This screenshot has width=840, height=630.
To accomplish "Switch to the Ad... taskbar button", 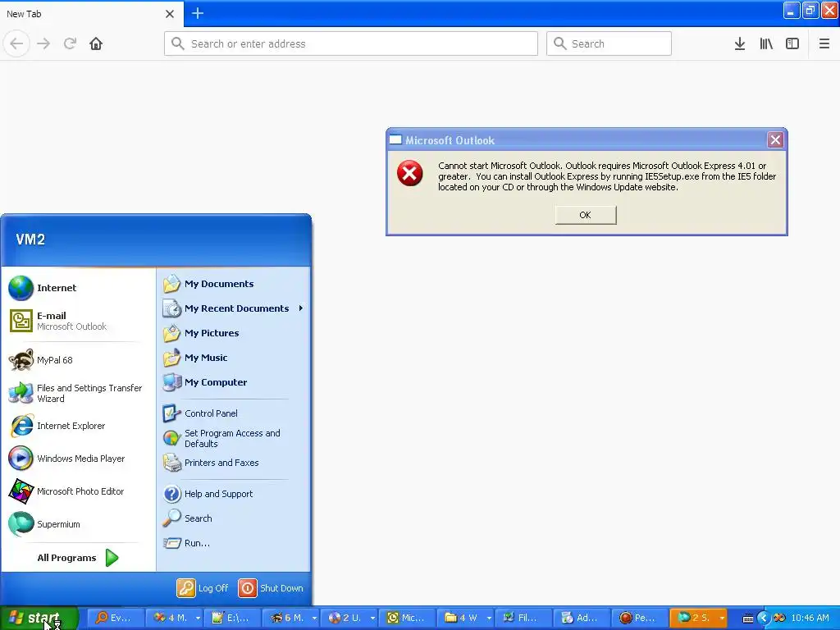I will coord(583,618).
